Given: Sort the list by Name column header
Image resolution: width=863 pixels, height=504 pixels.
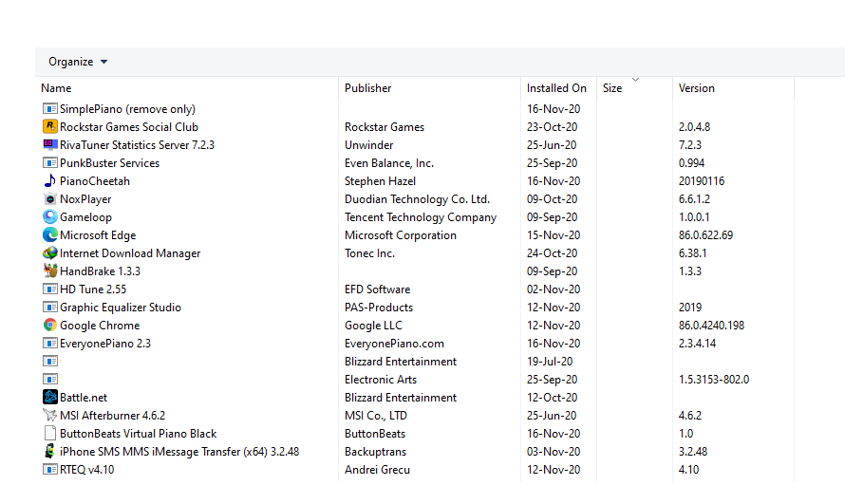Looking at the screenshot, I should click(56, 88).
